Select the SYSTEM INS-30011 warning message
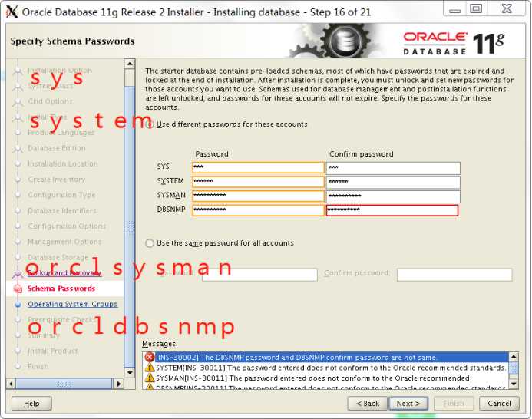The height and width of the screenshot is (419, 532). tap(325, 368)
